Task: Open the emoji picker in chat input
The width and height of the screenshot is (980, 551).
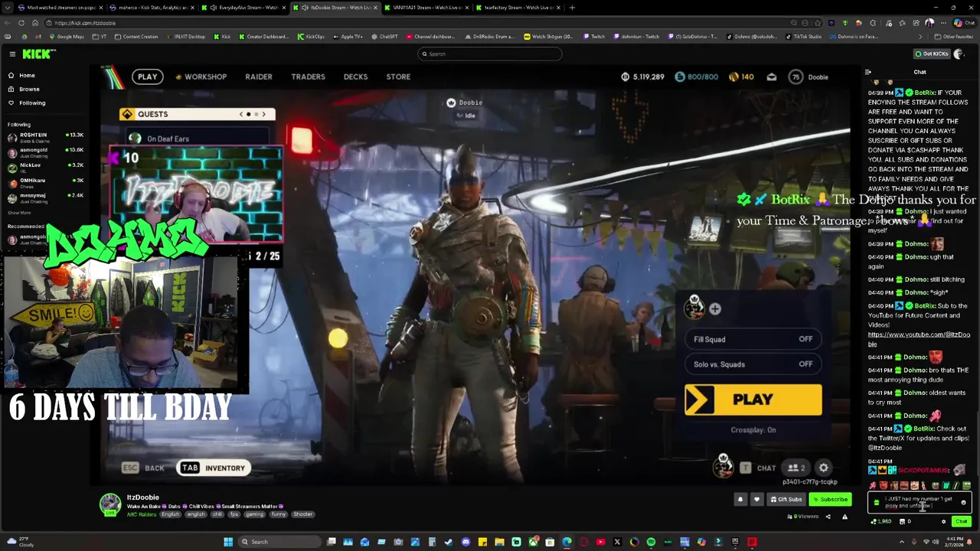Action: pos(964,503)
